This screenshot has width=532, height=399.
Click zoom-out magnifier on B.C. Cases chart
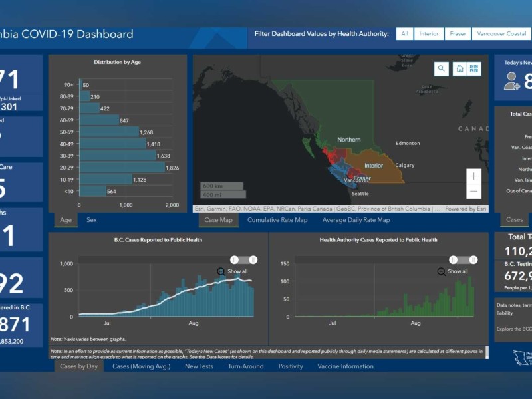[221, 271]
